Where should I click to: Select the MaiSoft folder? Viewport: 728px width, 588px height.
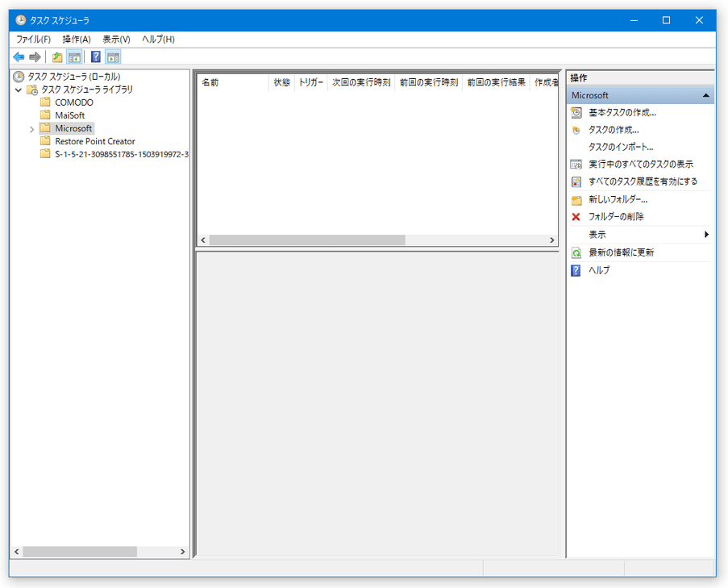point(70,115)
